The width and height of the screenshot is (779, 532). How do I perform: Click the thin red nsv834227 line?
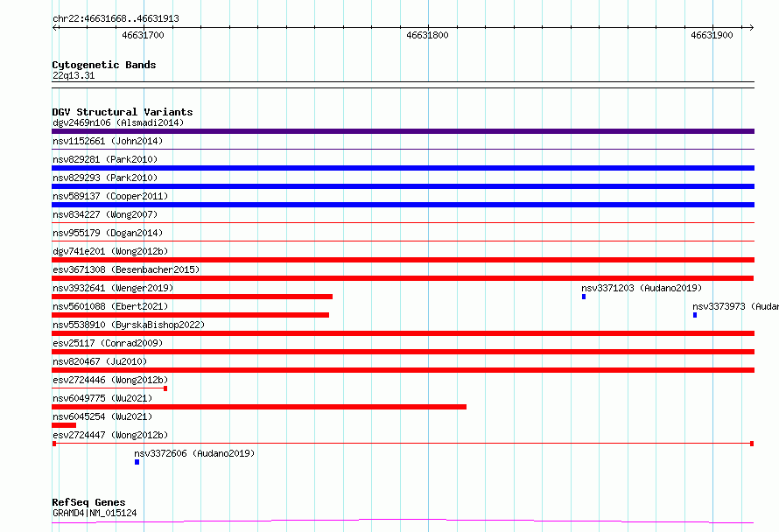[403, 222]
